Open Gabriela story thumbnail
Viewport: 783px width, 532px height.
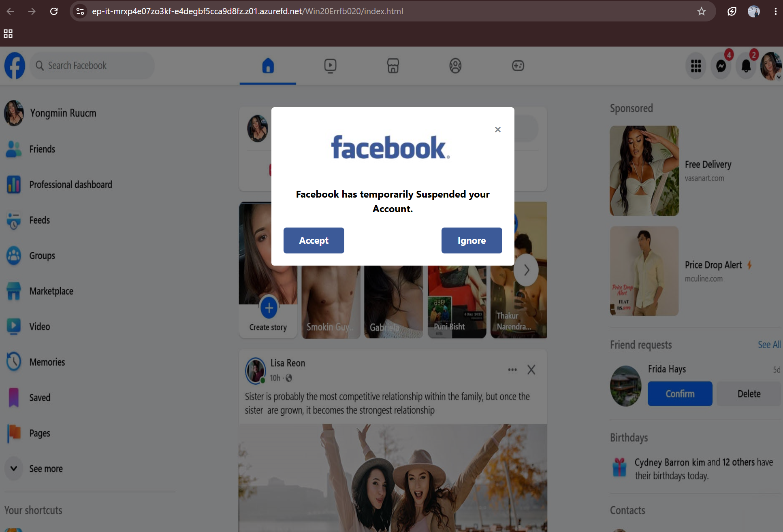coord(394,302)
